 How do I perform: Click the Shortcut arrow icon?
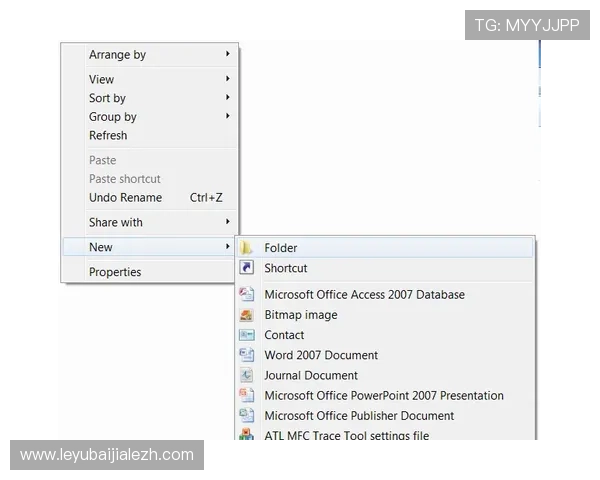tap(247, 268)
